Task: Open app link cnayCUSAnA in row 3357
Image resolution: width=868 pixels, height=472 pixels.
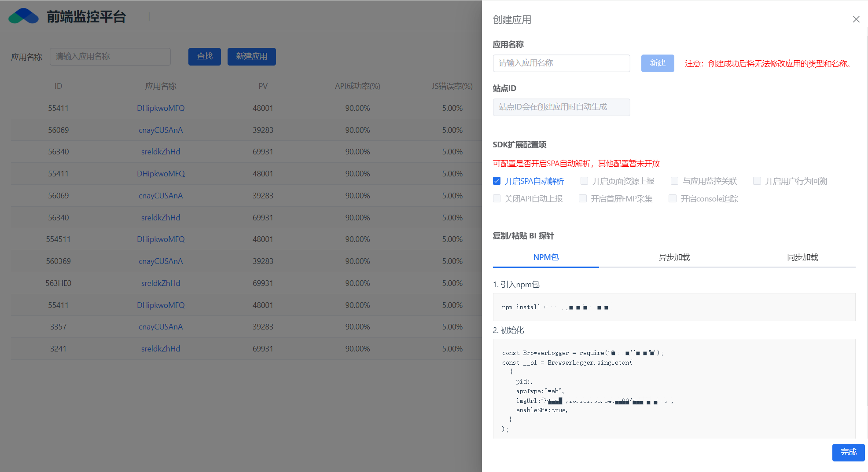Action: point(161,327)
